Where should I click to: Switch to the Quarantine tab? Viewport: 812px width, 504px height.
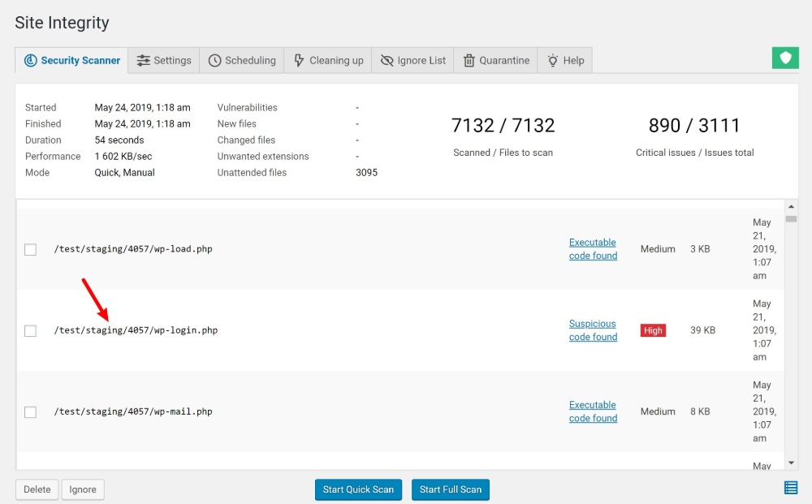[x=495, y=61]
